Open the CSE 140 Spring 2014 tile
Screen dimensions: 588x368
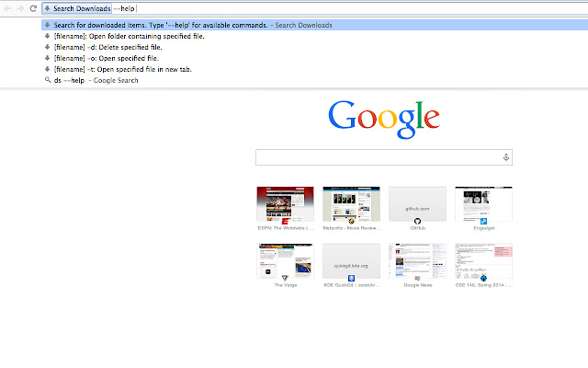click(x=483, y=261)
